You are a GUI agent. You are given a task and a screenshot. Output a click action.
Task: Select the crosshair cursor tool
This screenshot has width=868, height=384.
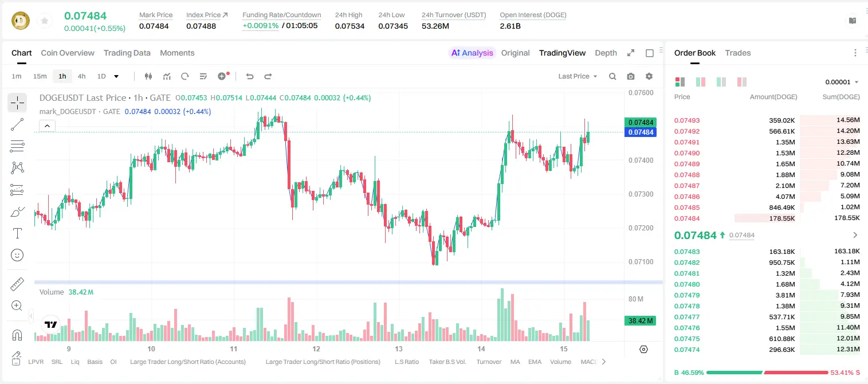coord(17,103)
